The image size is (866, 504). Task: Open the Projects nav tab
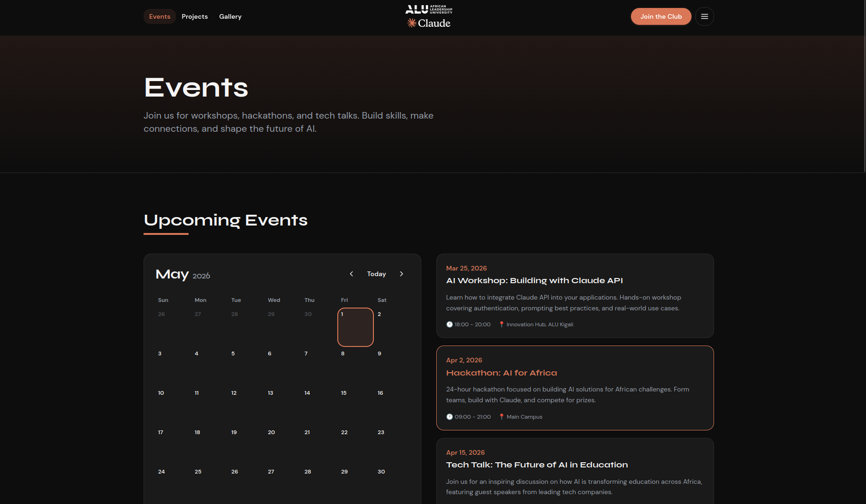(195, 16)
